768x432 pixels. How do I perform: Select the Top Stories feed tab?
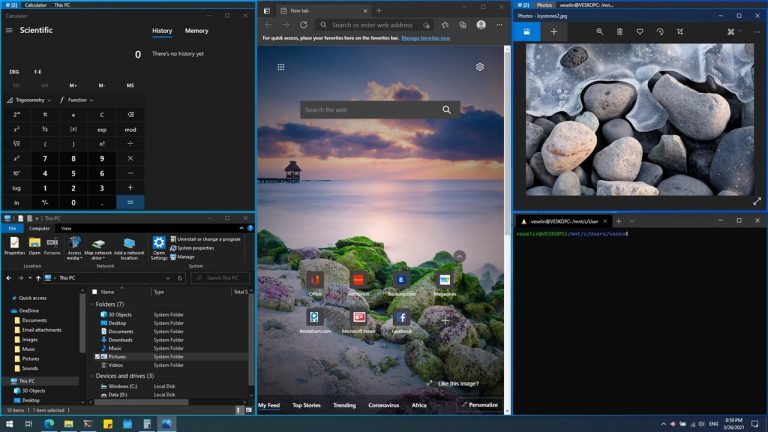(x=307, y=405)
